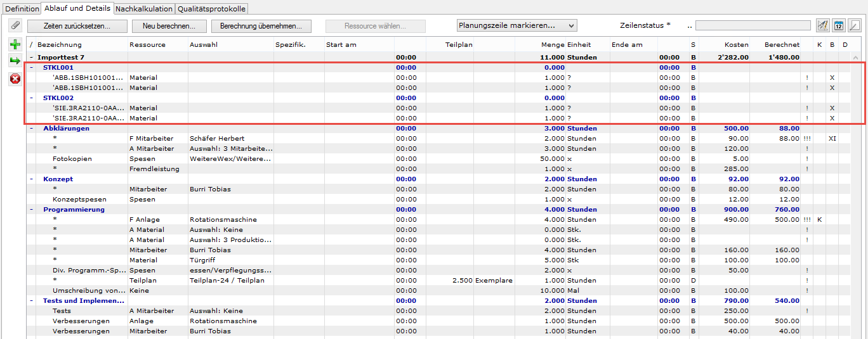Go to the Definition tab
Screen dimensions: 868x339
tap(22, 9)
